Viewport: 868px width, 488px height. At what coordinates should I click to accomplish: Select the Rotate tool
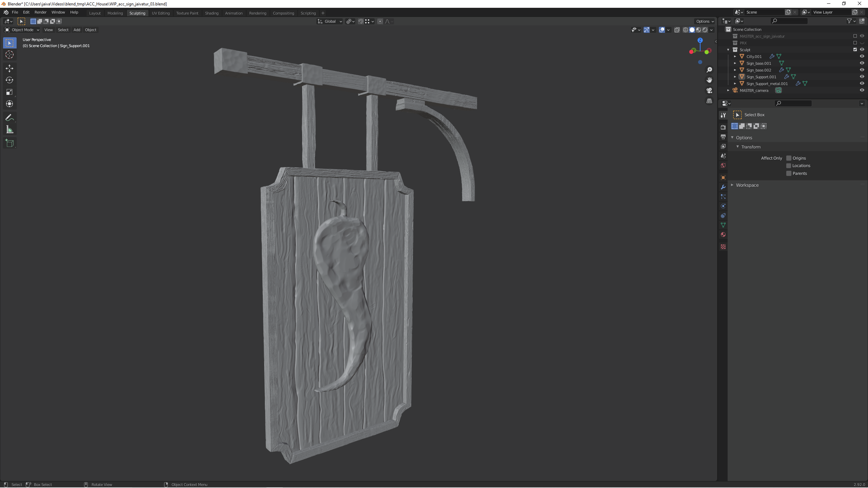click(9, 80)
